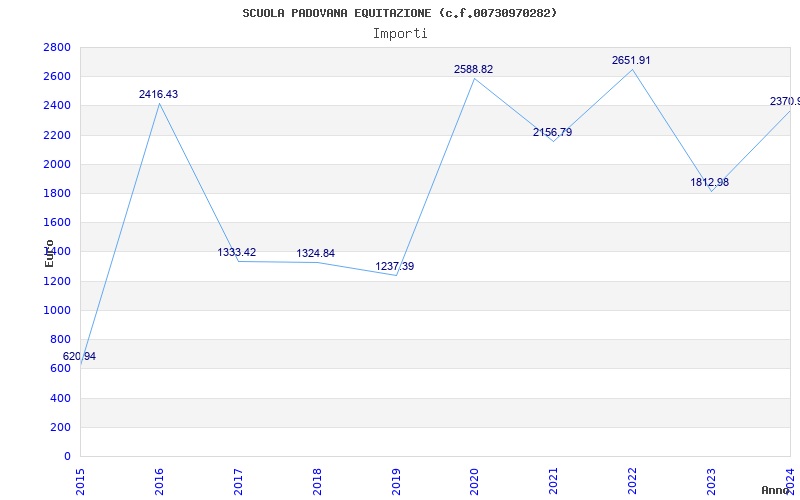The height and width of the screenshot is (500, 800).
Task: Click the 800 y-axis tick label
Action: click(x=60, y=339)
